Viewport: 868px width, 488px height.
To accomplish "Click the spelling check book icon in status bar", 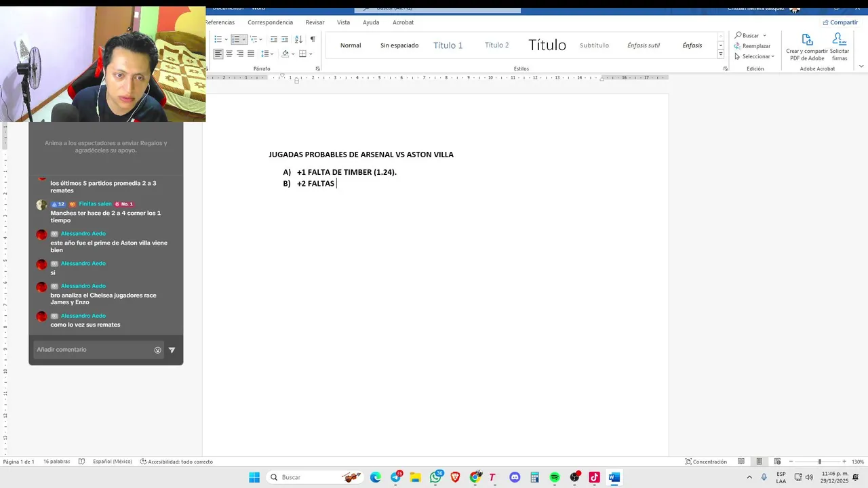I will [x=81, y=462].
